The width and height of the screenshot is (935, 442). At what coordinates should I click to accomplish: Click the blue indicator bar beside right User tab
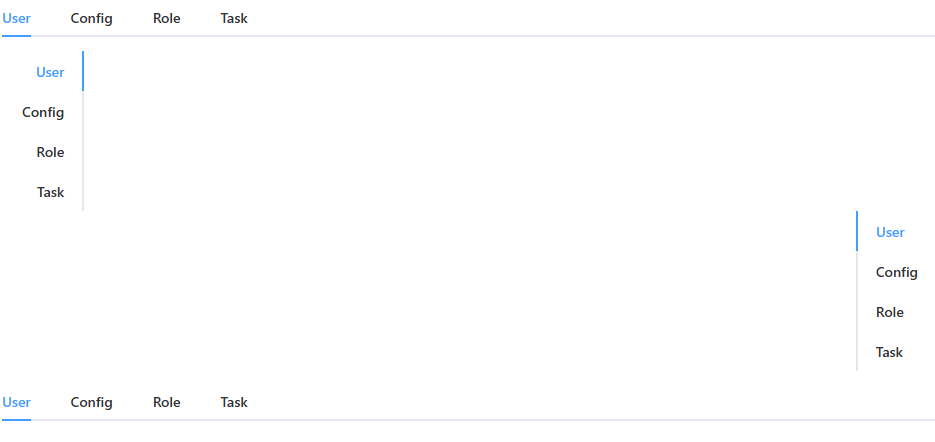(857, 232)
